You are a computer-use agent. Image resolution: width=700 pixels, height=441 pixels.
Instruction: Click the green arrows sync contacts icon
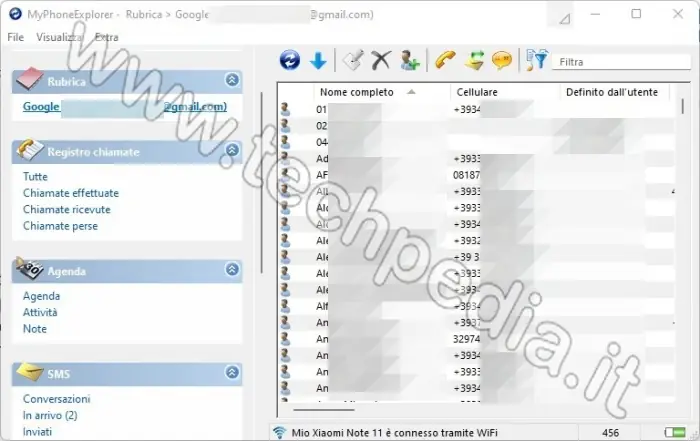[x=474, y=60]
